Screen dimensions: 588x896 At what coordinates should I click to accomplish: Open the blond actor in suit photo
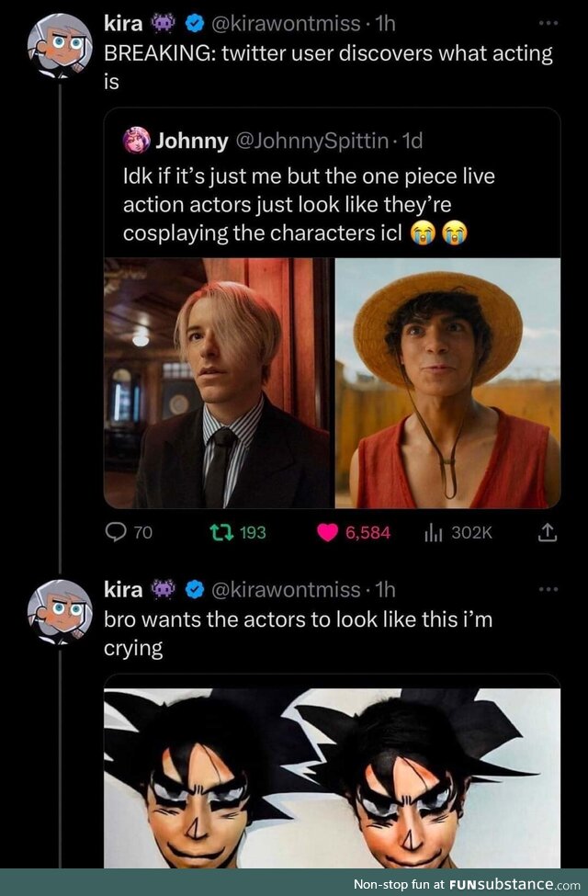tap(217, 382)
